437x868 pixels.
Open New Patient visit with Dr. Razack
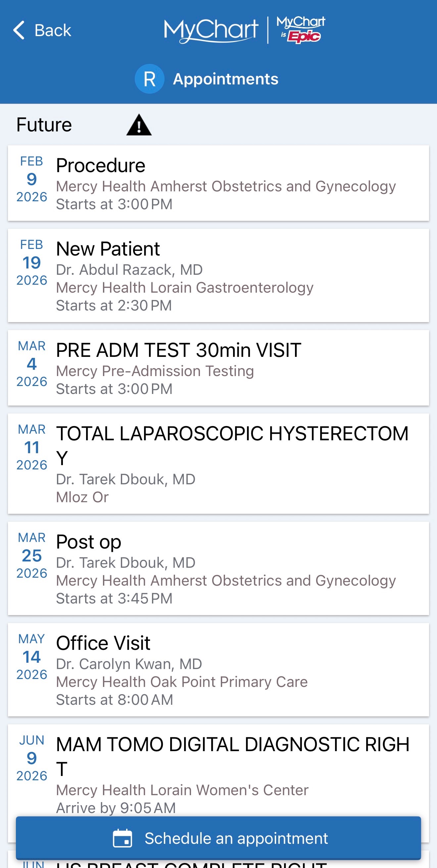coord(218,276)
